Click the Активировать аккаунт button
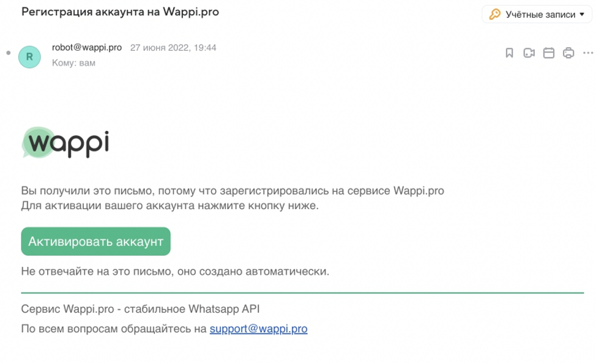 pyautogui.click(x=96, y=241)
